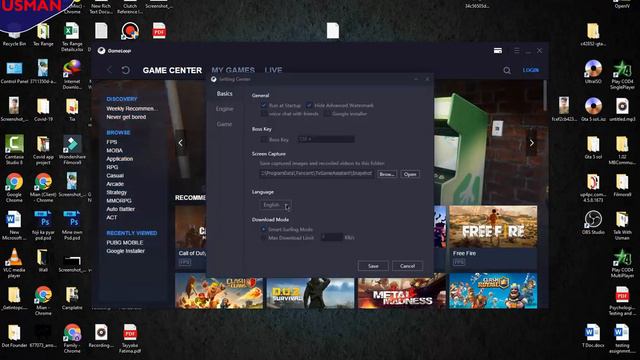The width and height of the screenshot is (640, 360).
Task: Launch Internet Download Manager shortcut
Action: [72, 73]
